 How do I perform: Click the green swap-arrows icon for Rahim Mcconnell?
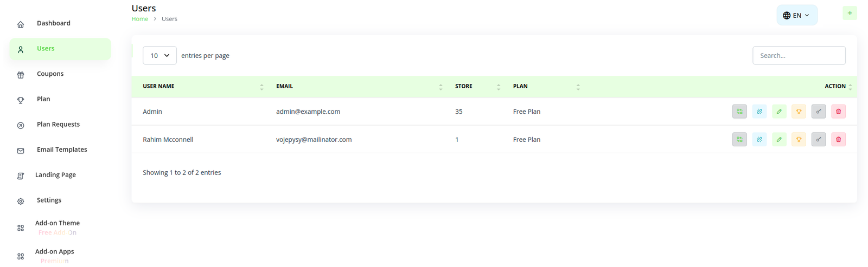pyautogui.click(x=739, y=140)
